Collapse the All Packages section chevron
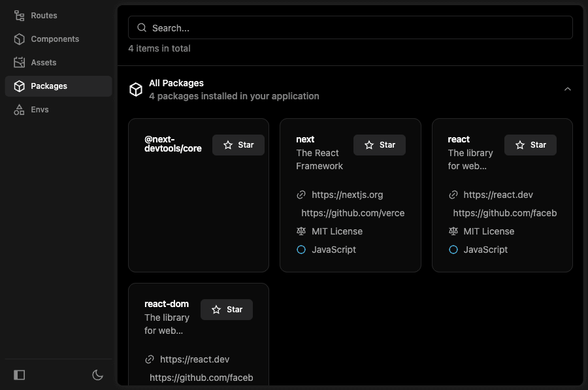The height and width of the screenshot is (390, 588). [x=567, y=89]
